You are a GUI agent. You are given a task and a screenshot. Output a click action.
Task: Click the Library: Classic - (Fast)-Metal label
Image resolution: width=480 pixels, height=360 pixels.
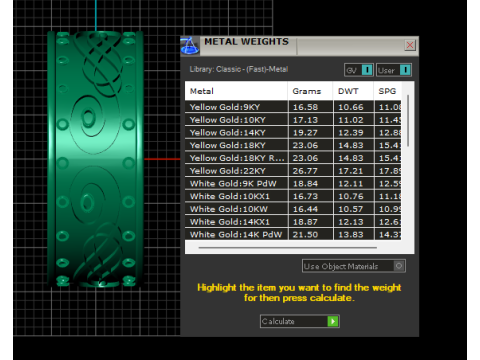[239, 69]
